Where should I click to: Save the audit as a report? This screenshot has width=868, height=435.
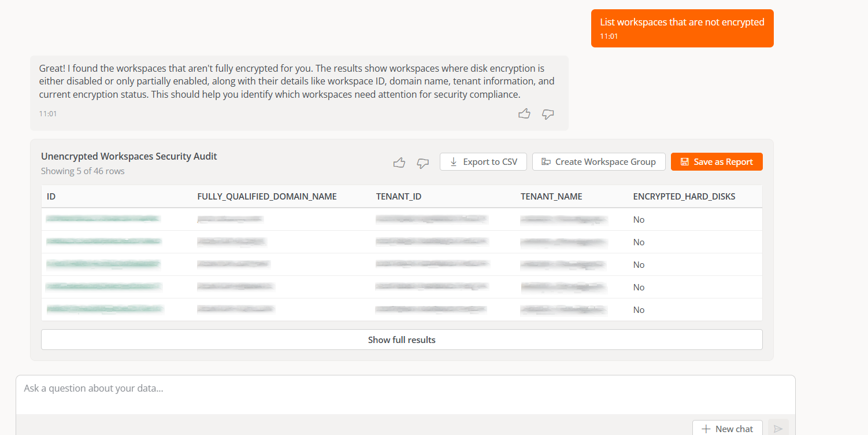point(717,162)
